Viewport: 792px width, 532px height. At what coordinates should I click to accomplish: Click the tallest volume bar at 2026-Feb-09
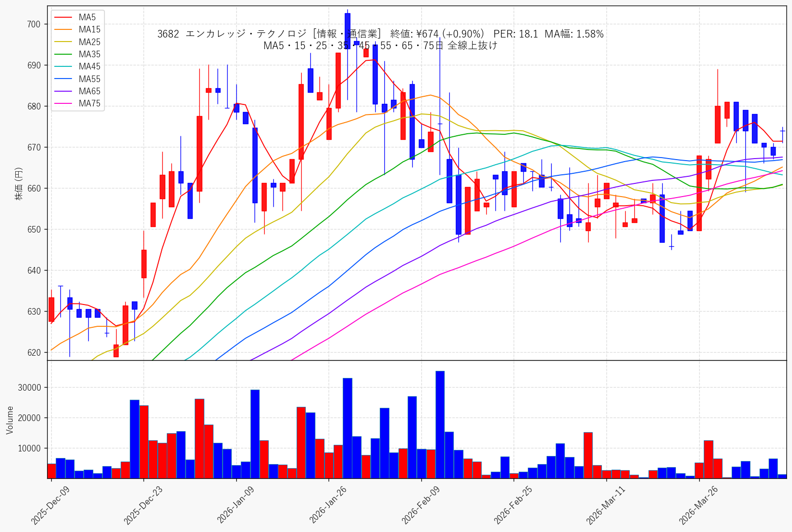pos(440,425)
